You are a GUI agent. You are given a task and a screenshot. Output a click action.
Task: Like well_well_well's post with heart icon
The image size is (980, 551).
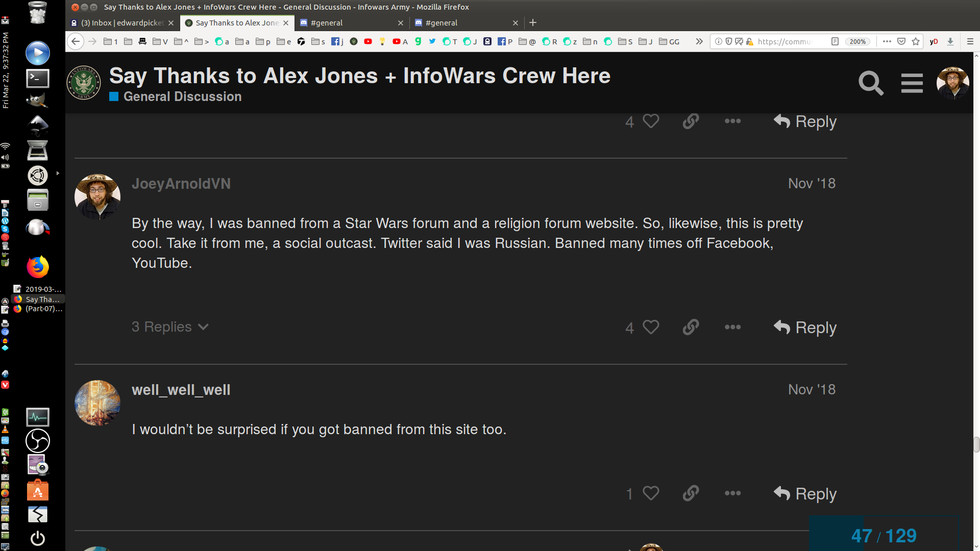[651, 493]
